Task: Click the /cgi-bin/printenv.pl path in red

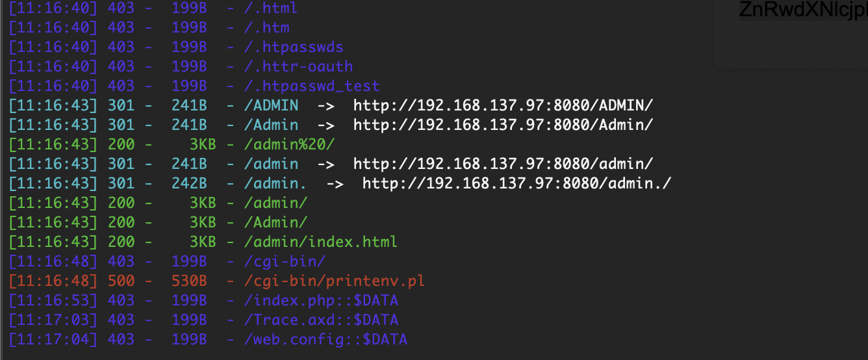Action: [335, 281]
